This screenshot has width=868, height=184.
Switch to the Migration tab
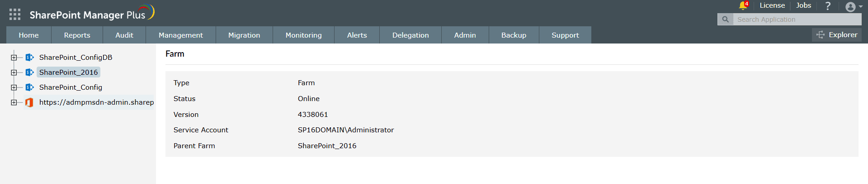coord(244,35)
